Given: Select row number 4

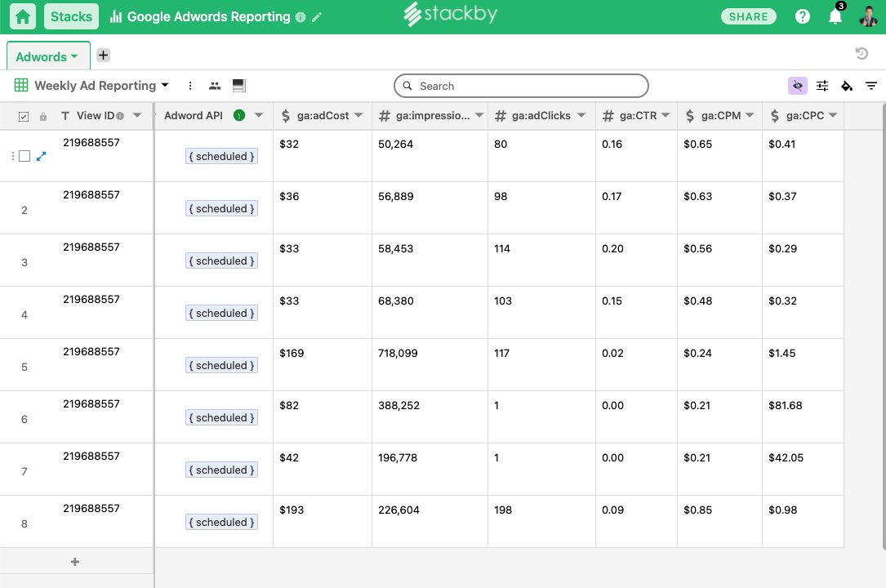Looking at the screenshot, I should pos(24,314).
